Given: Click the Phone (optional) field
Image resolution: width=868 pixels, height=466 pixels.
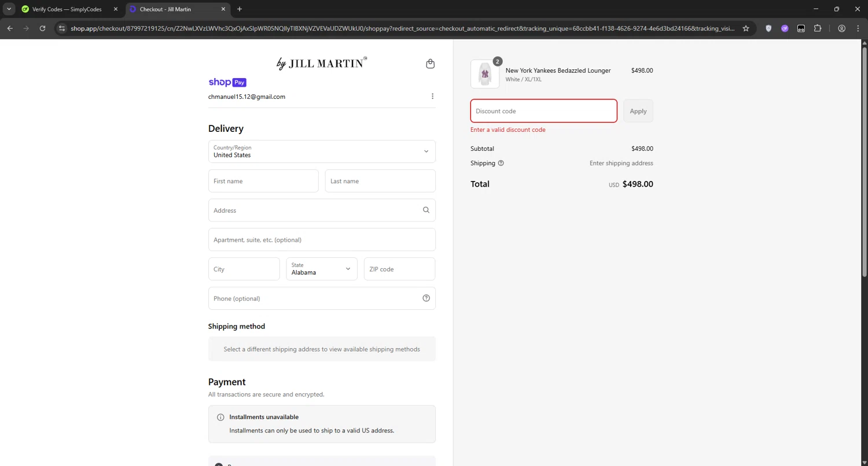Looking at the screenshot, I should [x=322, y=298].
